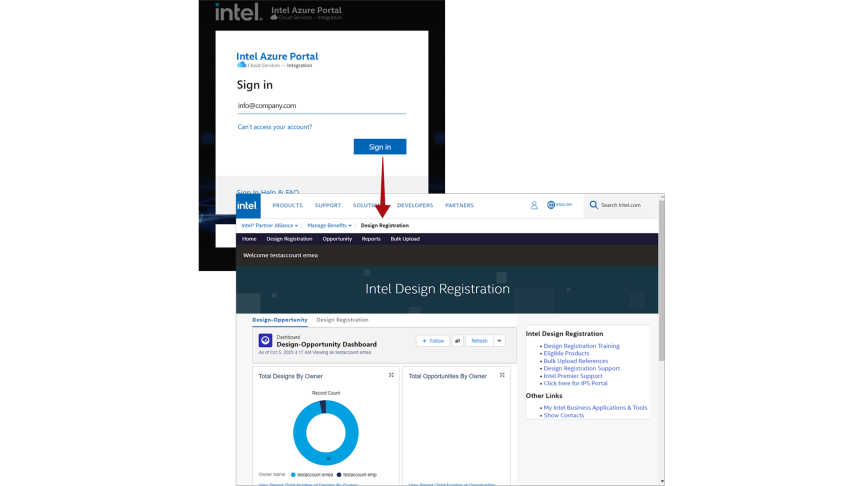Click Intel logo on Design Registration page

tap(248, 206)
